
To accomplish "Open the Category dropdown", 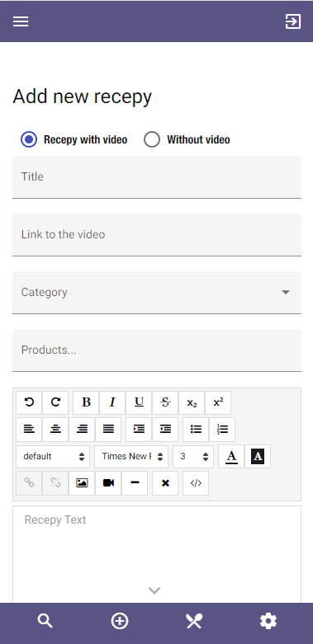I will (x=157, y=293).
